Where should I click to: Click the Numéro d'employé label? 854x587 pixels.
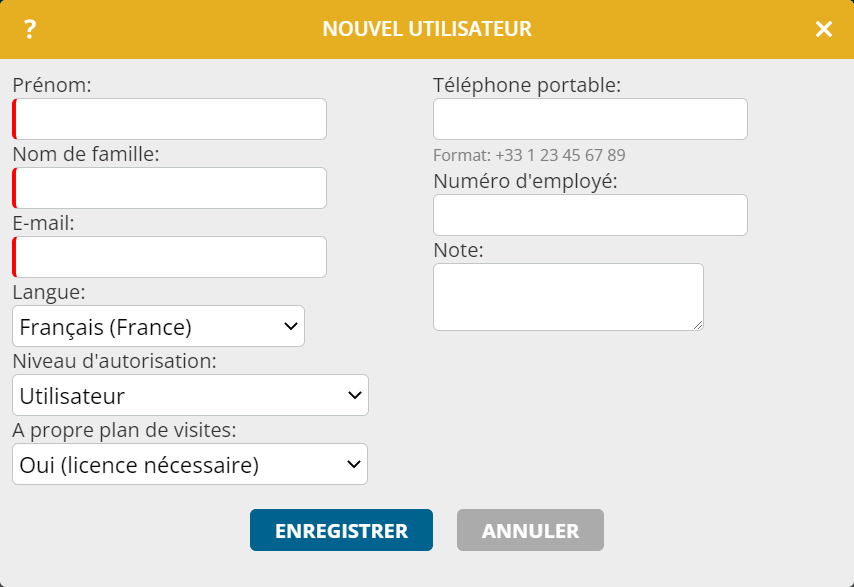tap(526, 181)
